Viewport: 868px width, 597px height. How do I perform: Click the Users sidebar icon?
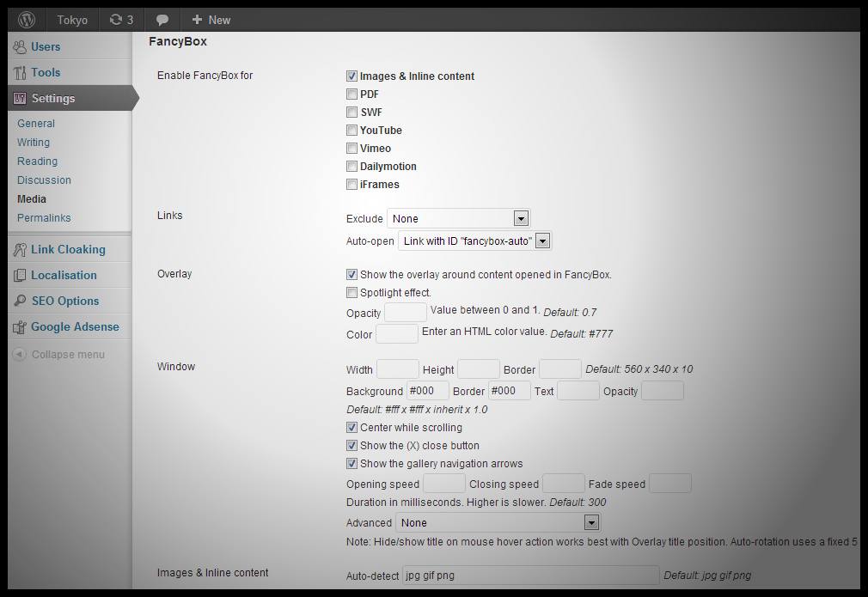pos(20,47)
